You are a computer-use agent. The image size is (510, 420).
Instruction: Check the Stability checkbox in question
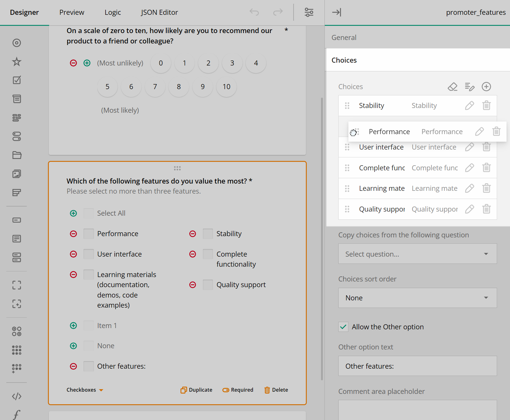(x=208, y=234)
